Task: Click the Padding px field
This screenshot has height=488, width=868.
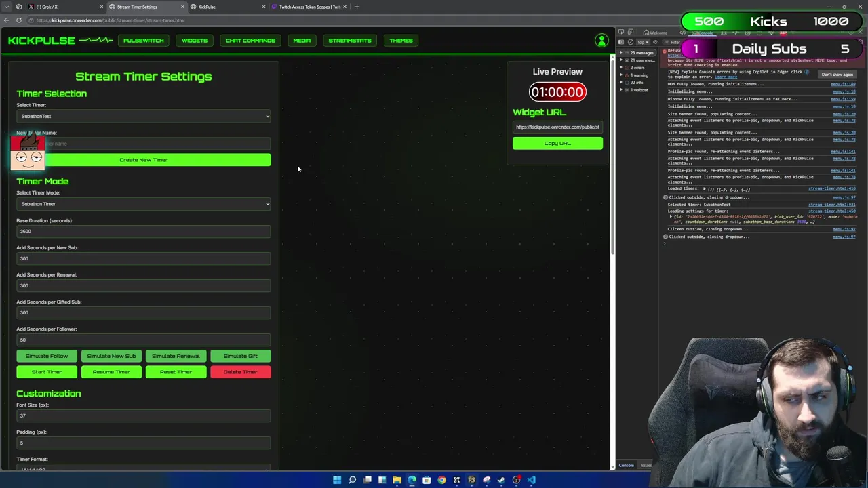Action: coord(143,443)
